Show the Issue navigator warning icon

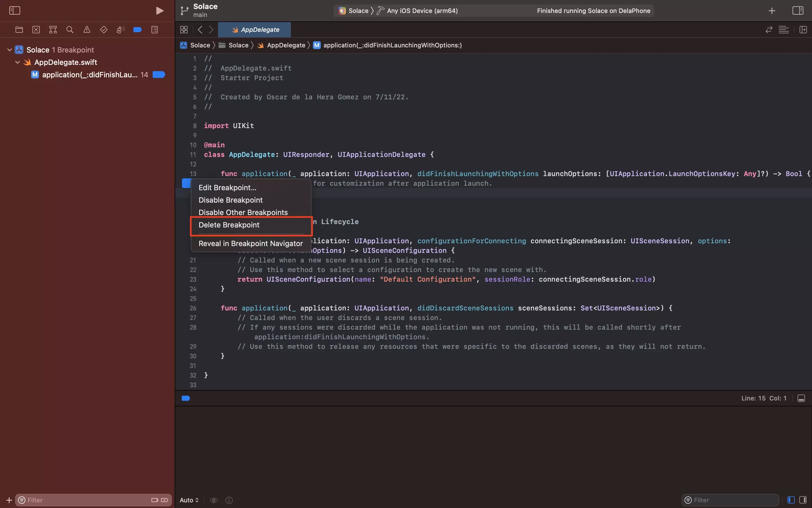click(x=87, y=30)
